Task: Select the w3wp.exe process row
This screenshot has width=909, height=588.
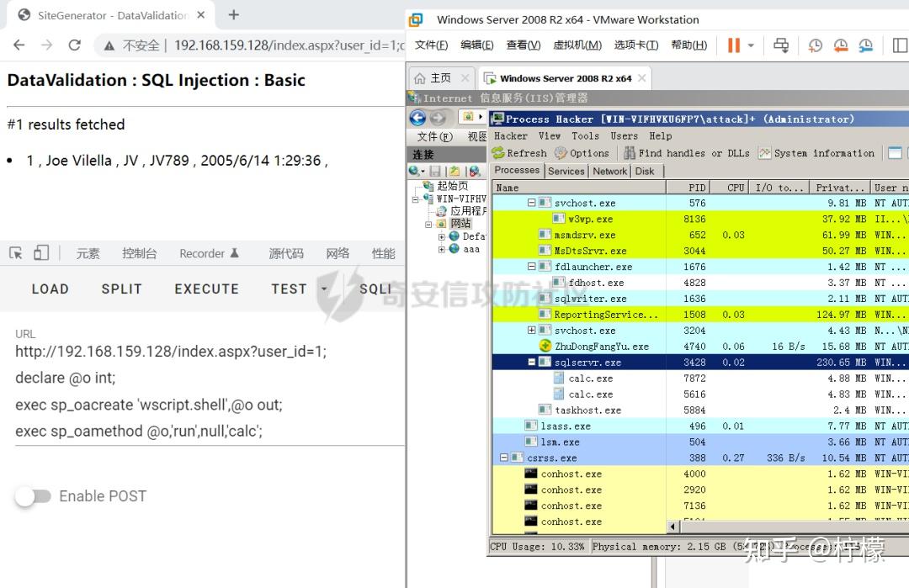Action: coord(700,219)
